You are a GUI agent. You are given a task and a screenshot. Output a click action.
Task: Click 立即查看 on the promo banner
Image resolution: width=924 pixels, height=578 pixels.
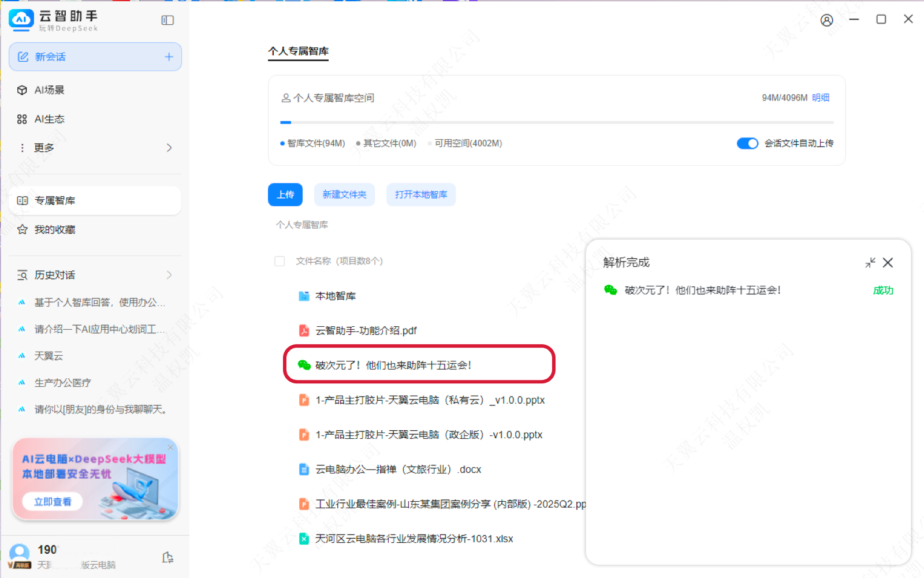tap(53, 502)
